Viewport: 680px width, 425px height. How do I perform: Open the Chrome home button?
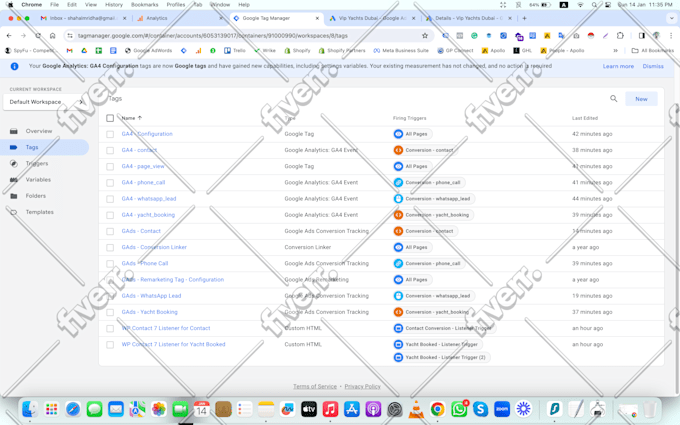[52, 36]
